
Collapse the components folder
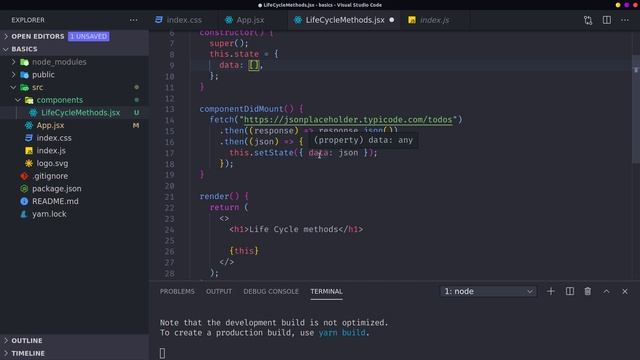click(18, 100)
